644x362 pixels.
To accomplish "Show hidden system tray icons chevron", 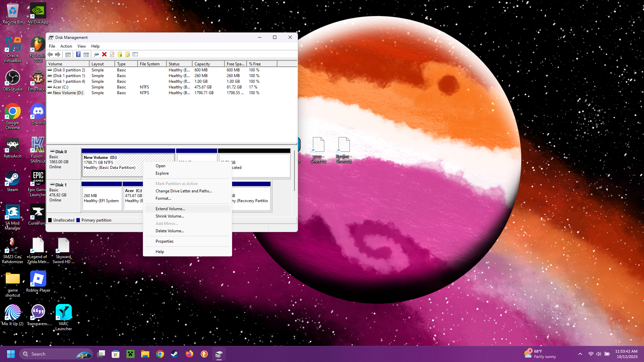I will [x=580, y=354].
